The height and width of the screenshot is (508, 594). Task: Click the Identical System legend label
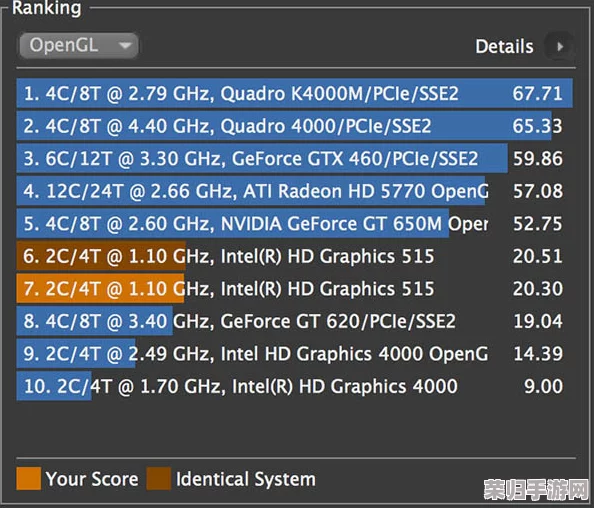[x=245, y=479]
